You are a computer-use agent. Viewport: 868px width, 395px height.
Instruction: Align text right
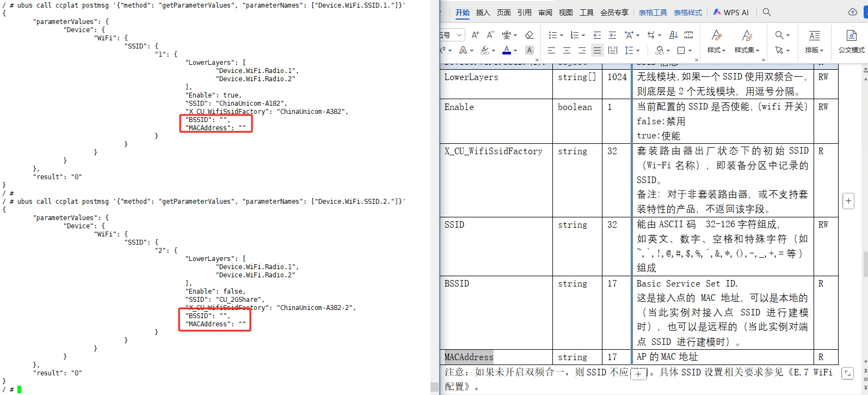[x=582, y=50]
